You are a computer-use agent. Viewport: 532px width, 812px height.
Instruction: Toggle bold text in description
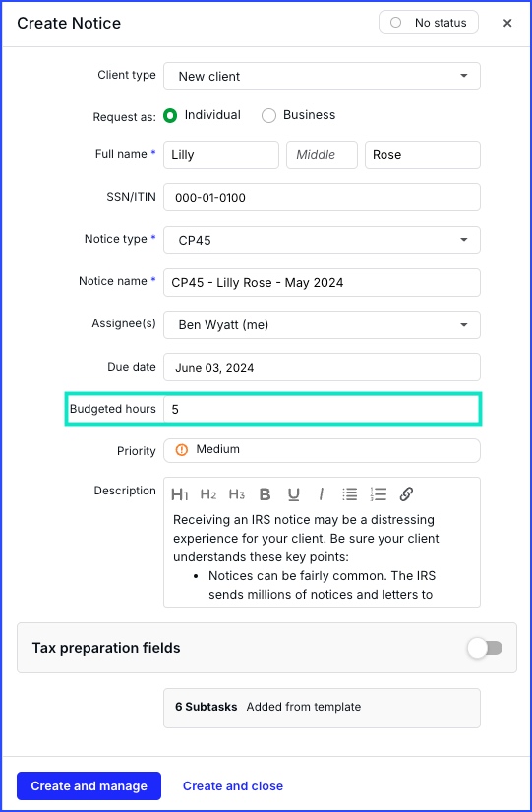[x=265, y=494]
